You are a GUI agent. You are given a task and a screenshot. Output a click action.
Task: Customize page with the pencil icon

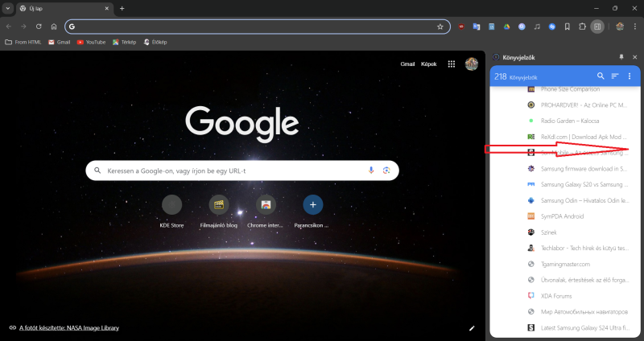click(x=472, y=328)
